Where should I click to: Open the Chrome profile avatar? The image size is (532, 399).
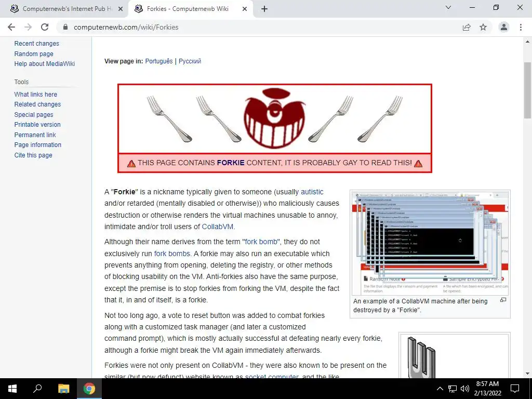pos(504,27)
